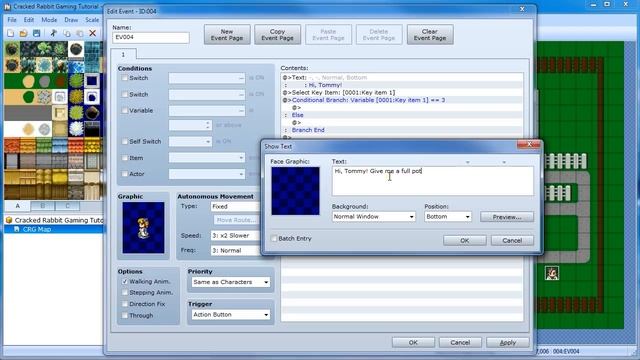This screenshot has width=640, height=360.
Task: Uncheck the Walking Anim. option
Action: (124, 281)
